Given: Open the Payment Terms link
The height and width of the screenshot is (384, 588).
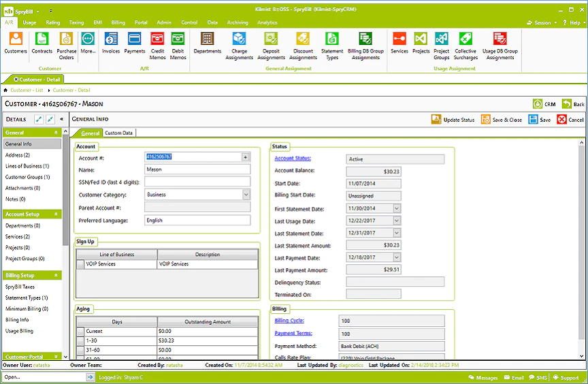Looking at the screenshot, I should coord(293,333).
